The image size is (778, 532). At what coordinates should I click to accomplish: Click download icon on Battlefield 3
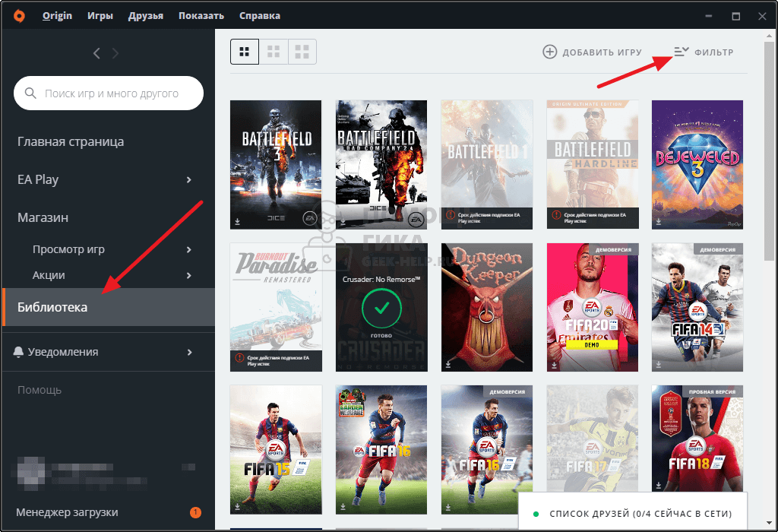238,221
